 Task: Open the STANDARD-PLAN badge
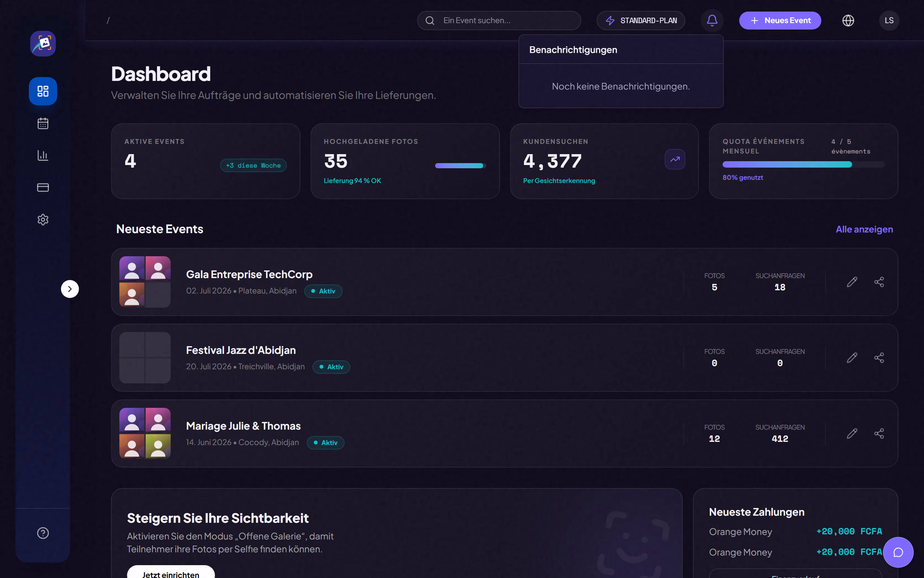tap(641, 20)
